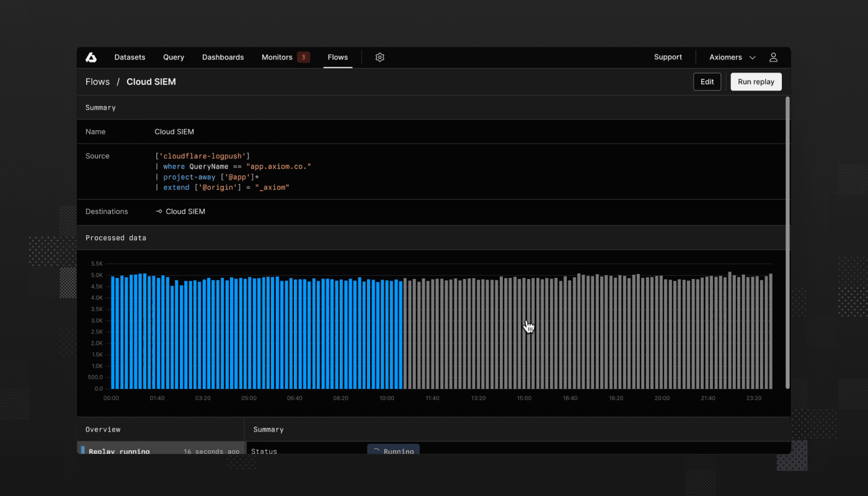The image size is (868, 496).
Task: Switch to the Query tab
Action: tap(174, 57)
